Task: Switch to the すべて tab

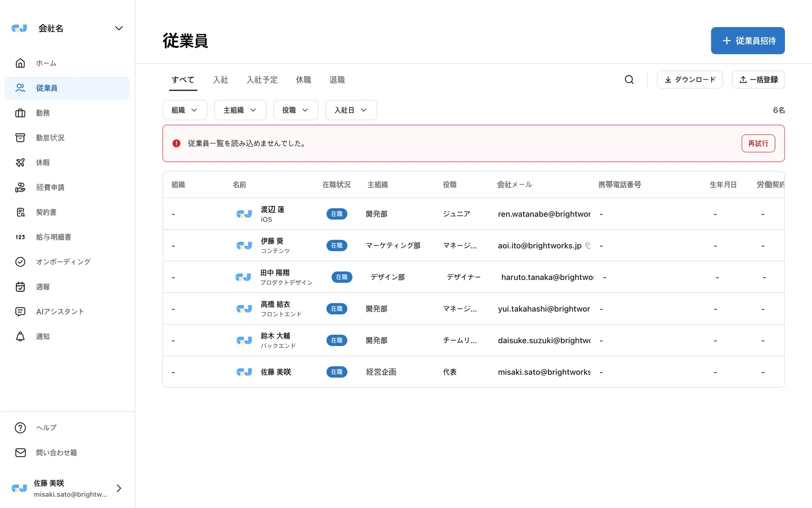Action: (x=183, y=80)
